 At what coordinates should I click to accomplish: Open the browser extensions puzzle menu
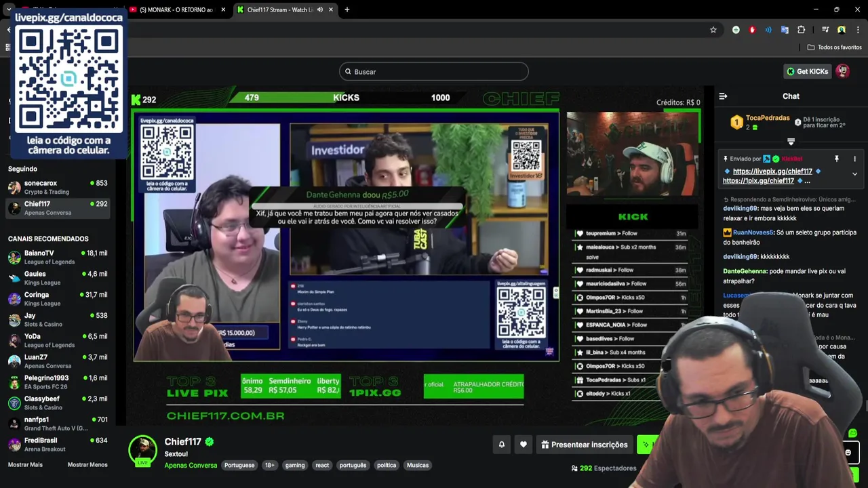pos(801,30)
